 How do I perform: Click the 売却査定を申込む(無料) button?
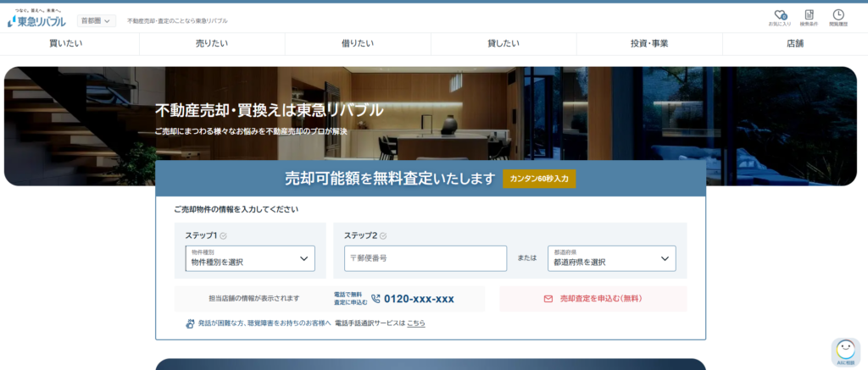tap(593, 299)
